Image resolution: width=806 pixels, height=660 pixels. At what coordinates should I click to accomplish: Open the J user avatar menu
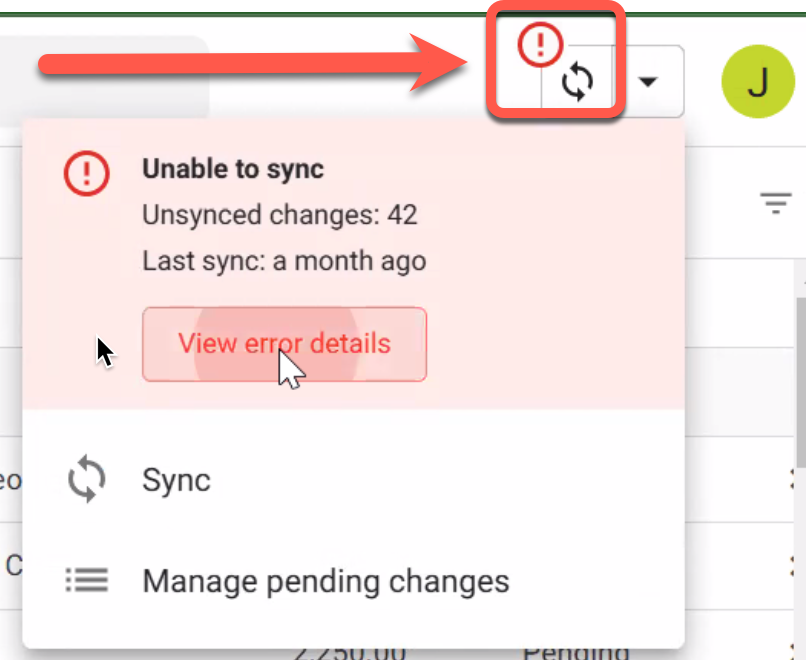[758, 81]
